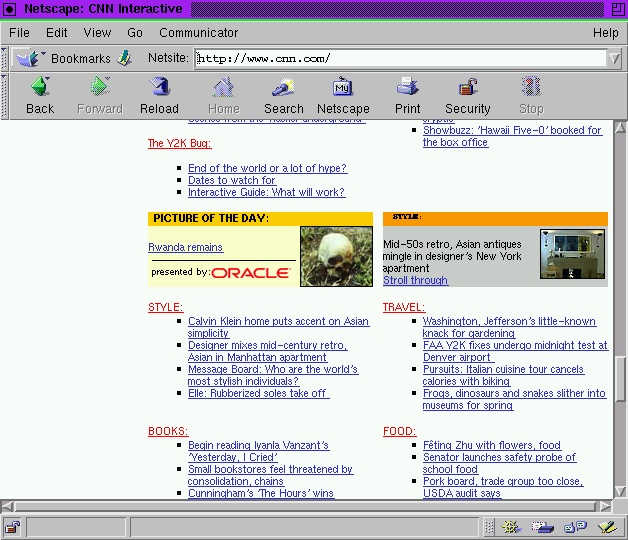This screenshot has height=540, width=628.
Task: Collapse the location toolbar via its handle
Action: pos(4,58)
